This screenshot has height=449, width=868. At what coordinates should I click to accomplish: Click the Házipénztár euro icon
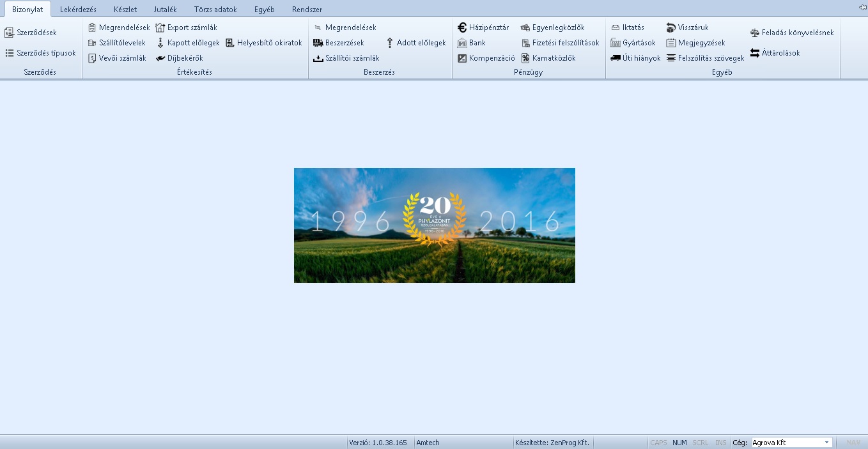coord(463,27)
